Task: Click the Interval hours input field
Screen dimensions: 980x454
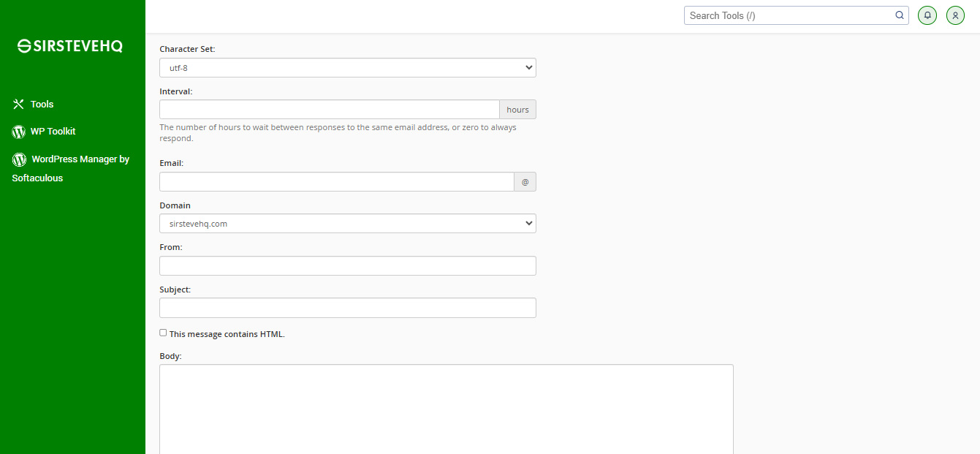Action: (x=330, y=110)
